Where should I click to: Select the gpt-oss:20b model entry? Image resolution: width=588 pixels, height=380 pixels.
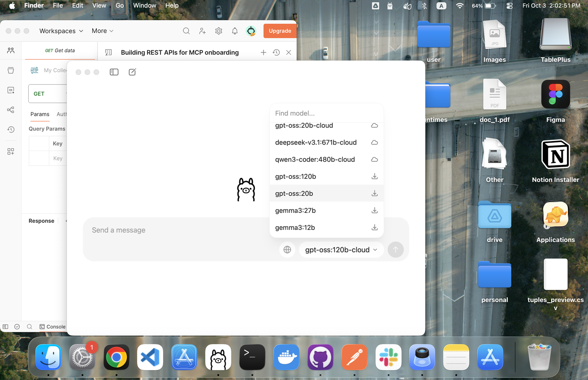tap(294, 194)
